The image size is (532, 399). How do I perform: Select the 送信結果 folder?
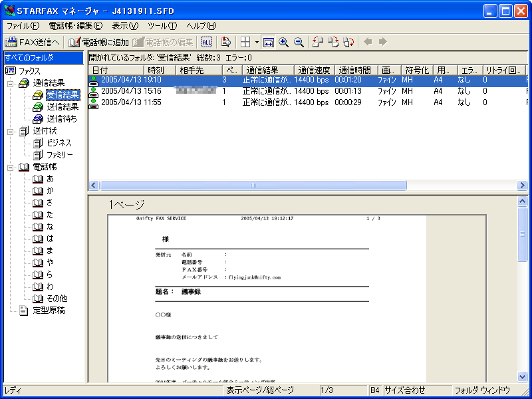point(63,107)
